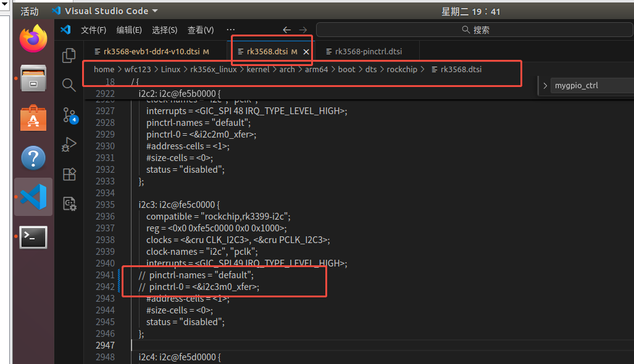Go back with the left arrow
The height and width of the screenshot is (364, 634).
[x=286, y=30]
